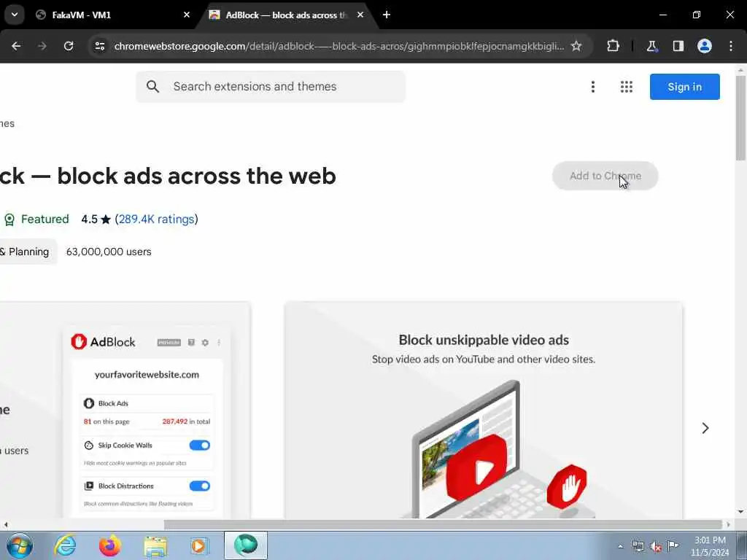Sign in to the Chrome Web Store
This screenshot has width=747, height=560.
tap(684, 87)
